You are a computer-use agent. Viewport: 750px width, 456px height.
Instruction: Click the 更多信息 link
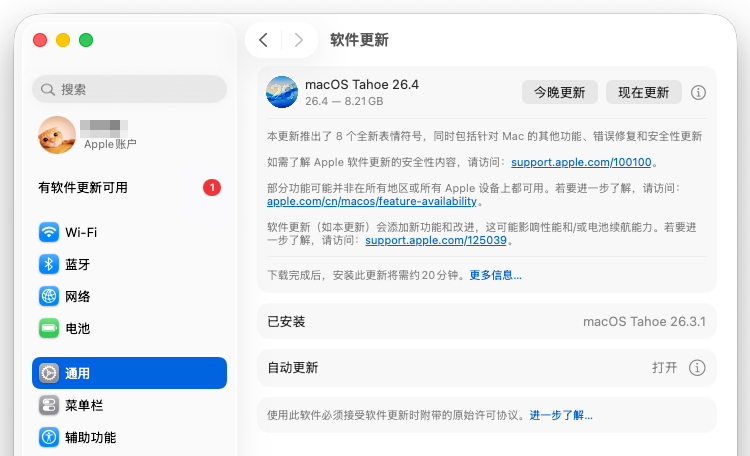pyautogui.click(x=495, y=275)
